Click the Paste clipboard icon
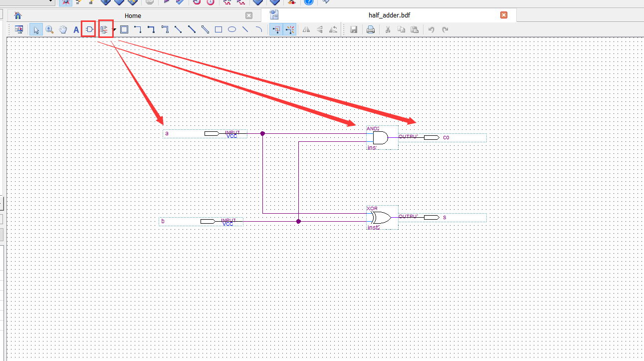 [415, 29]
